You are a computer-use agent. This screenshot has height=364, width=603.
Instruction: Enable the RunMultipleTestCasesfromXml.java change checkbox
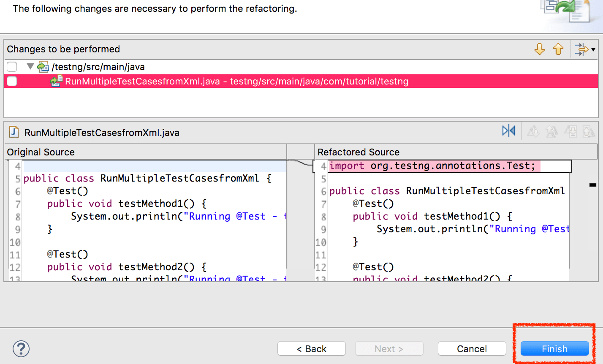pos(11,81)
